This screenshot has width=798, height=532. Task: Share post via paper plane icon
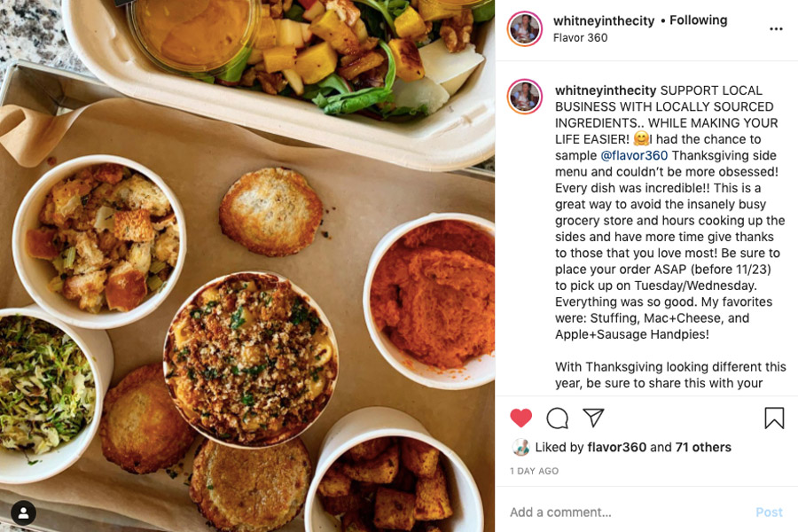(x=593, y=418)
